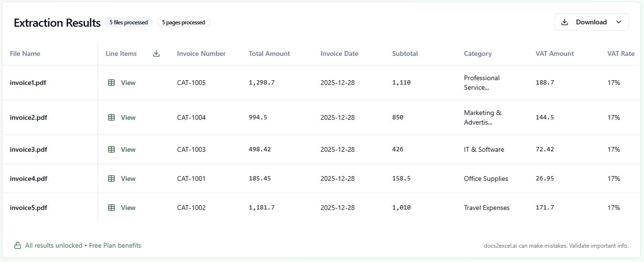644x262 pixels.
Task: Select the invoice2.pdf file name
Action: tap(28, 117)
